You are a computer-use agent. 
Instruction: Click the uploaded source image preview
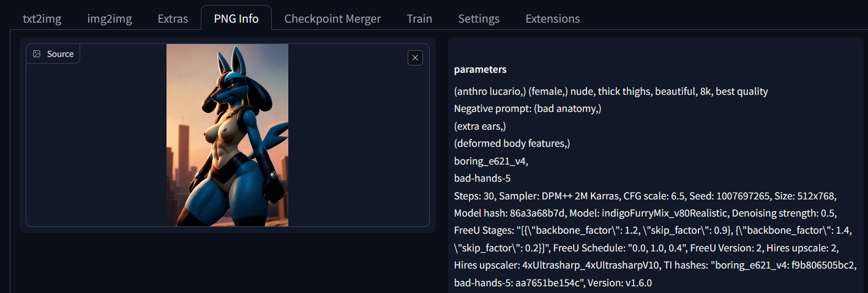point(227,135)
